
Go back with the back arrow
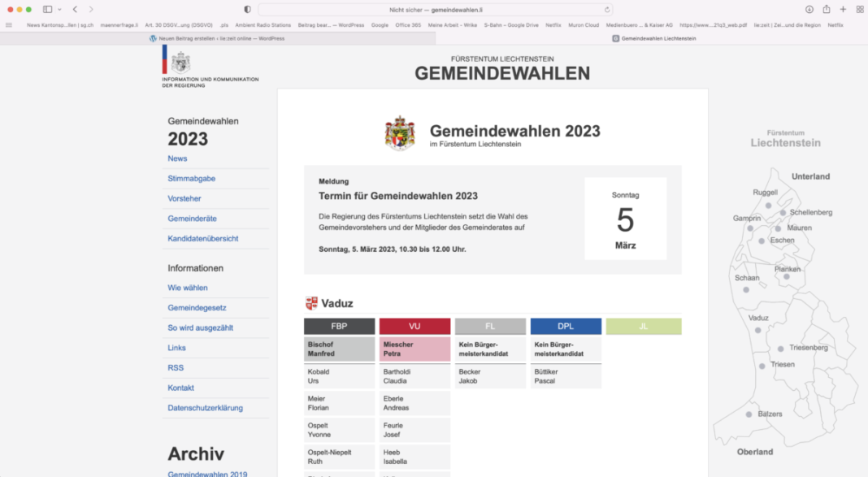(75, 9)
